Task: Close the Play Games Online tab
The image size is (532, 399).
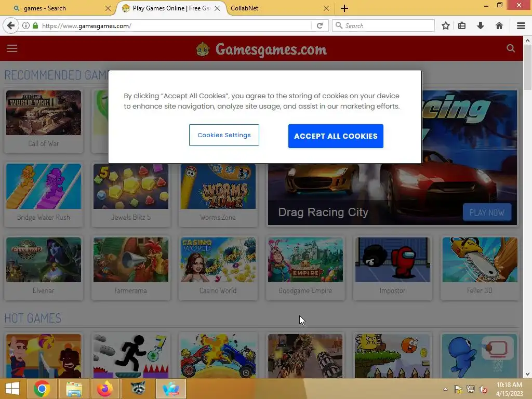Action: pos(217,8)
